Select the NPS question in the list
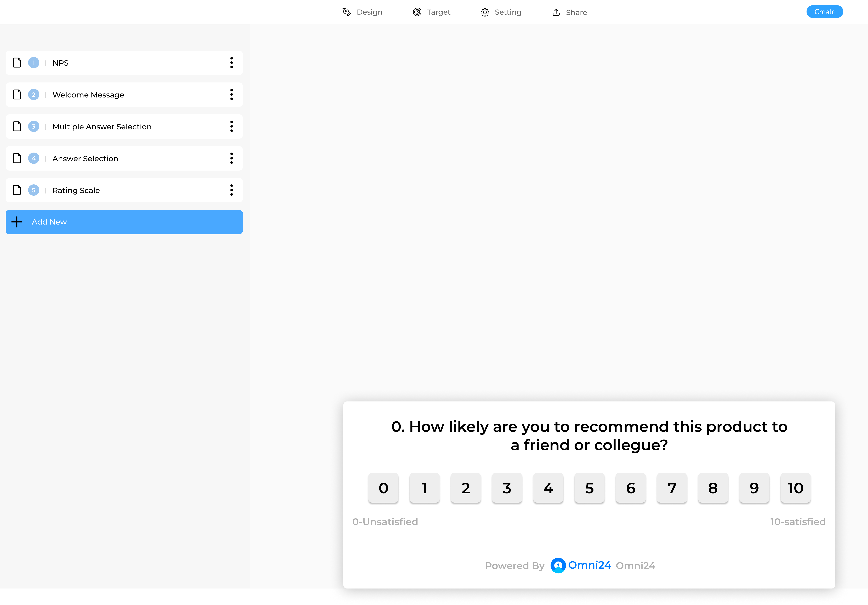Viewport: 868px width, 605px height. coord(124,63)
